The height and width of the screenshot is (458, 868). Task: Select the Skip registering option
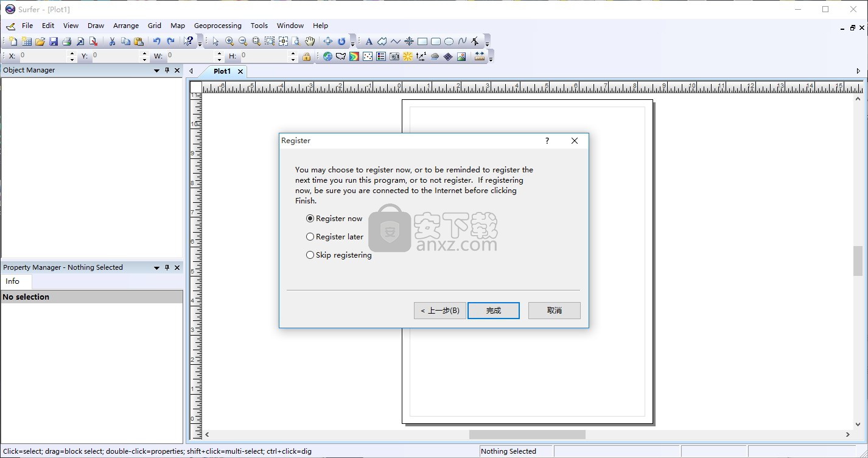tap(339, 255)
